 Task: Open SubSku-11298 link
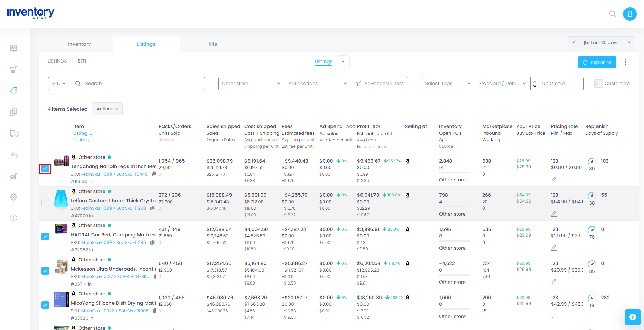click(x=131, y=208)
